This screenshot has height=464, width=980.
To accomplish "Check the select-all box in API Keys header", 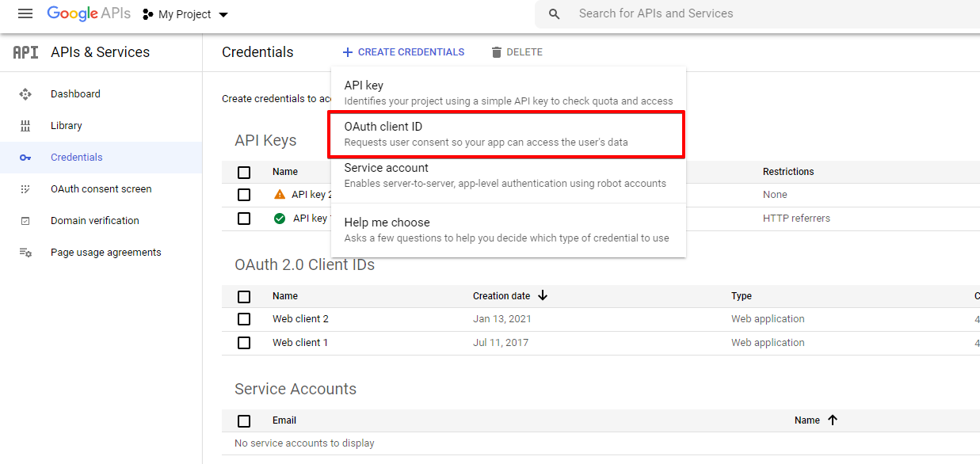I will (x=244, y=172).
